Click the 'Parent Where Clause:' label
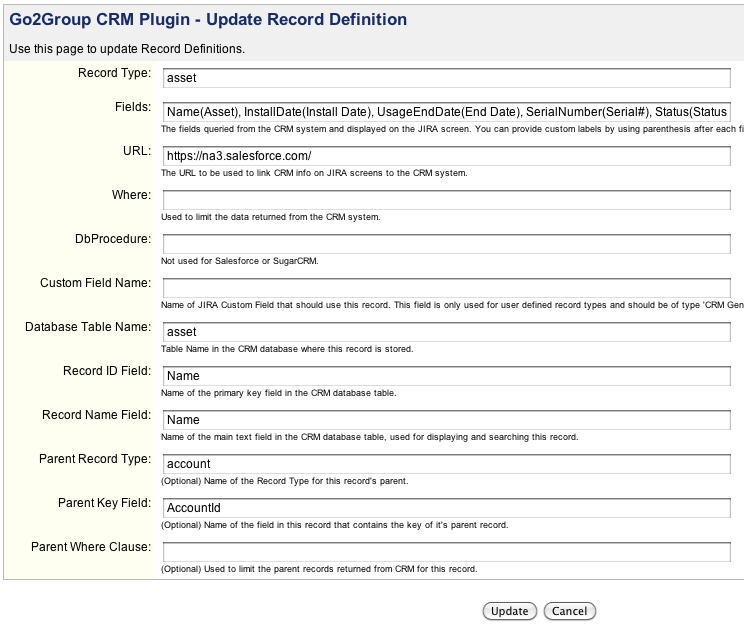The image size is (744, 644). click(91, 547)
